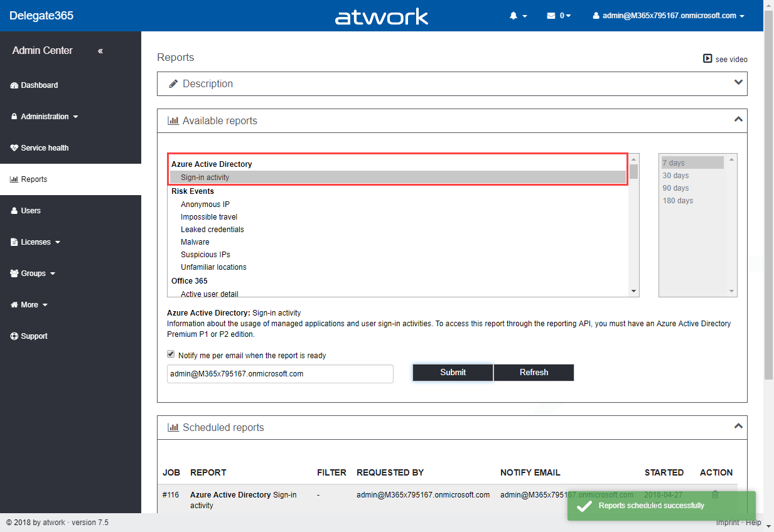Collapse the Available reports panel chevron
Viewport: 774px width, 532px height.
[x=738, y=119]
